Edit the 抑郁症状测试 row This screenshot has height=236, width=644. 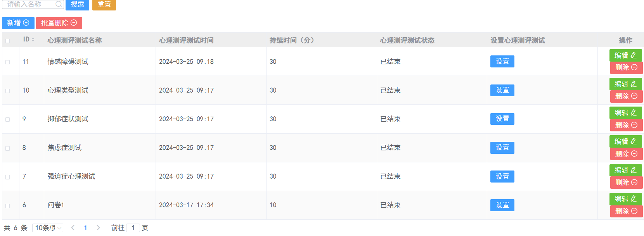pos(625,113)
